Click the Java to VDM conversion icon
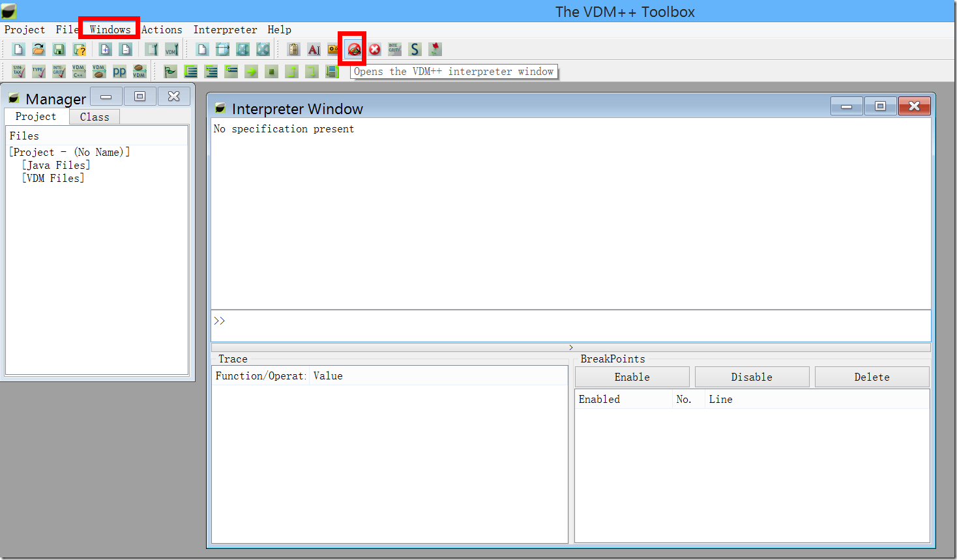Image resolution: width=957 pixels, height=560 pixels. [x=140, y=71]
